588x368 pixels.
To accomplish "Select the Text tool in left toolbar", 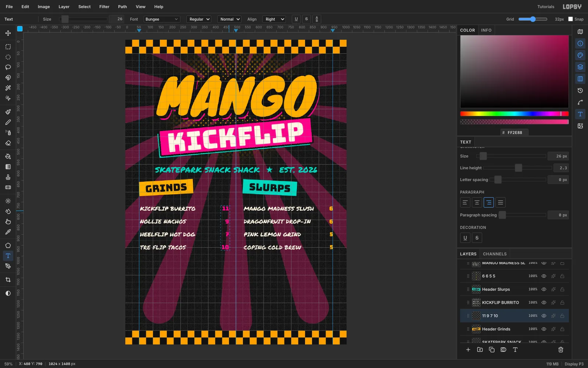I will pyautogui.click(x=8, y=256).
